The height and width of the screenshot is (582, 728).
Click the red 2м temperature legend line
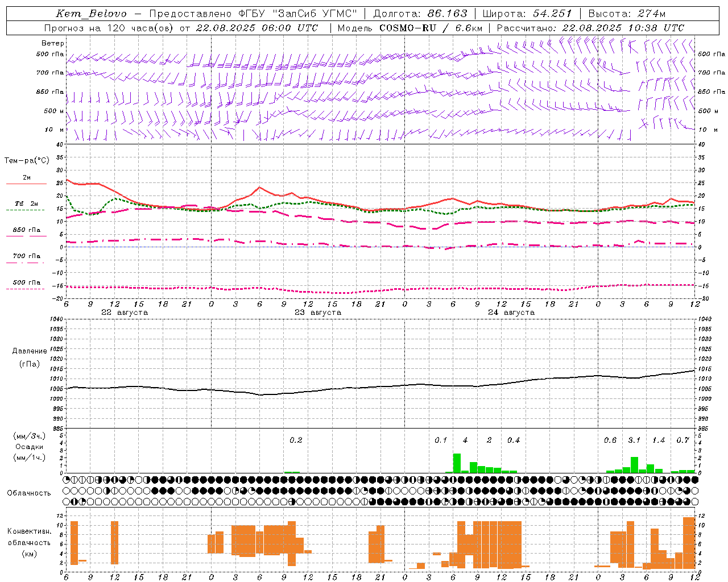click(26, 184)
